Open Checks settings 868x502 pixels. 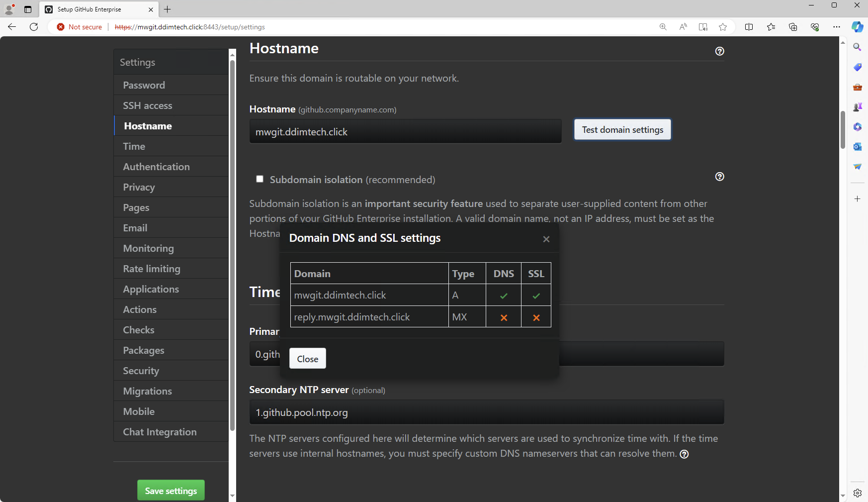171,330
